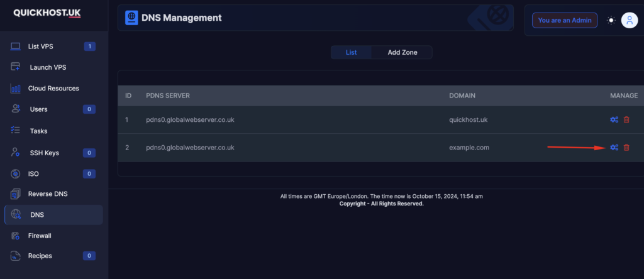Image resolution: width=644 pixels, height=279 pixels.
Task: Click the You are an Admin button
Action: (x=565, y=20)
